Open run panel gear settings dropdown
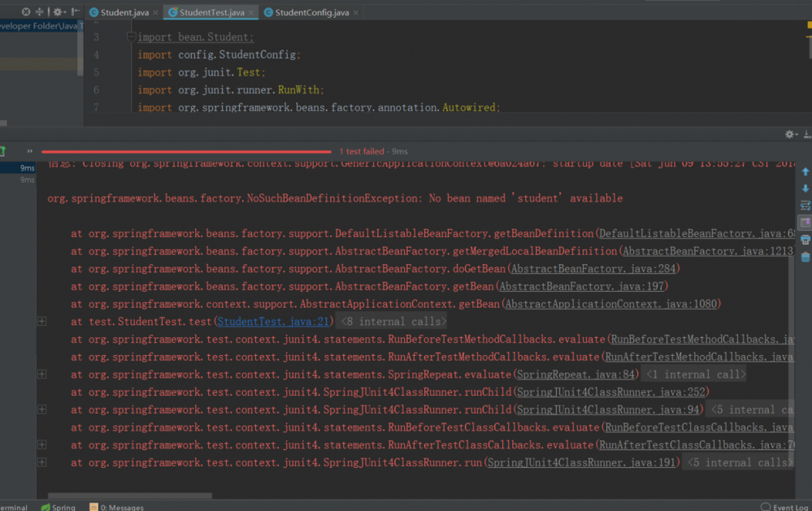812x511 pixels. (789, 135)
